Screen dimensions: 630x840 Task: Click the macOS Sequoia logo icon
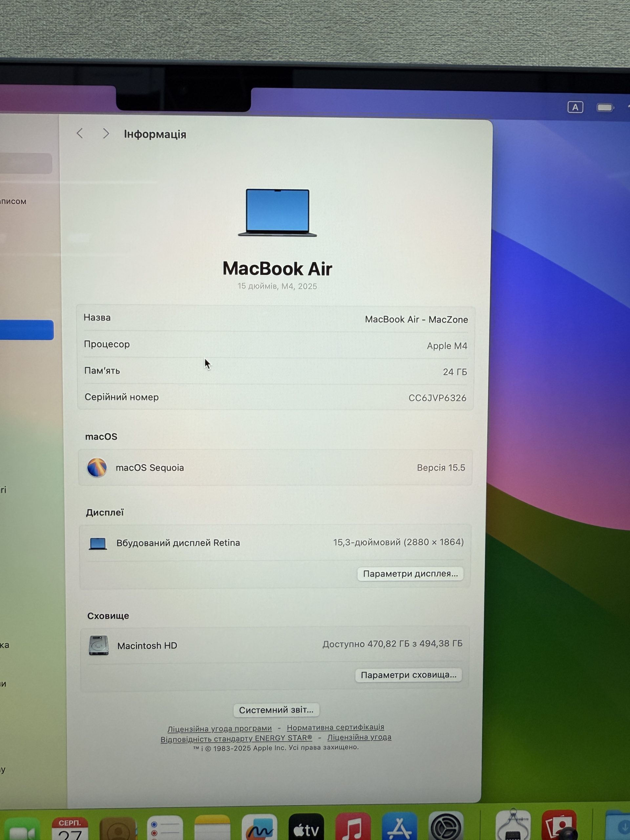tap(97, 468)
